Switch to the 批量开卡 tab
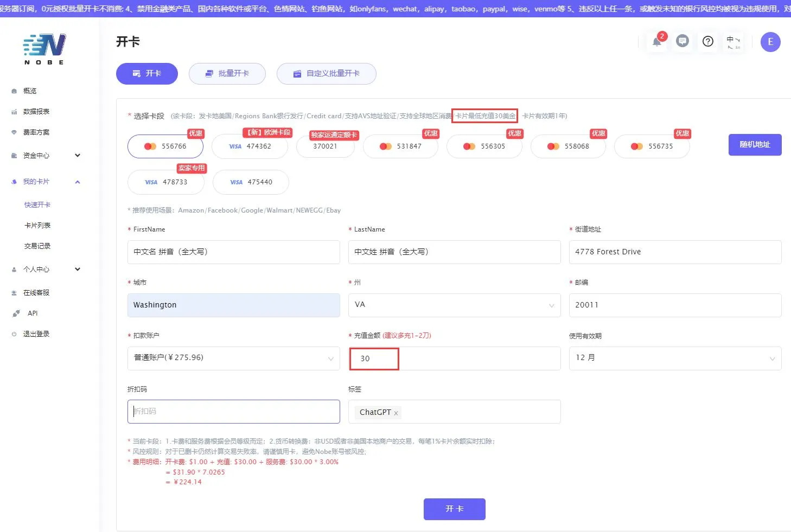Viewport: 791px width, 532px height. click(x=227, y=74)
